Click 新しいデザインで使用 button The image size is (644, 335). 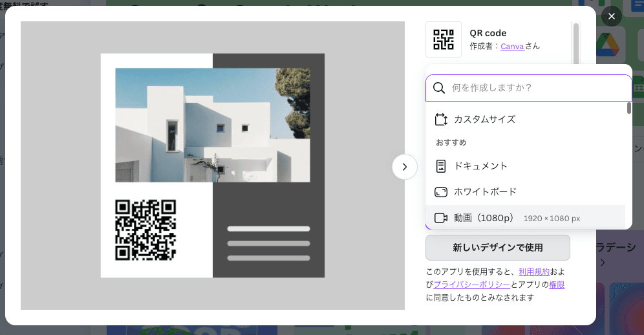(x=497, y=248)
